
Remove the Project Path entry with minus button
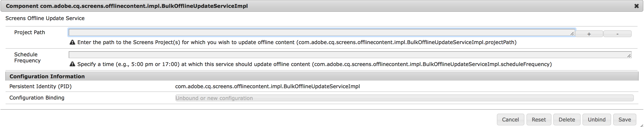(617, 34)
